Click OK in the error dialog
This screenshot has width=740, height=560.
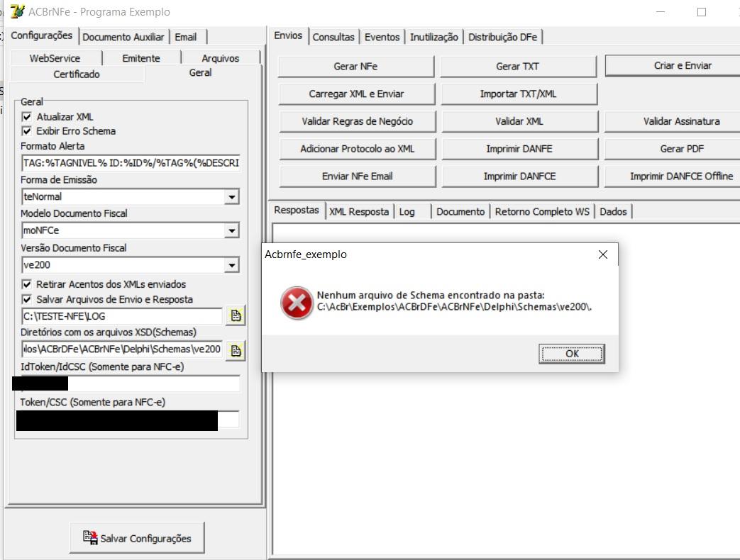click(572, 354)
